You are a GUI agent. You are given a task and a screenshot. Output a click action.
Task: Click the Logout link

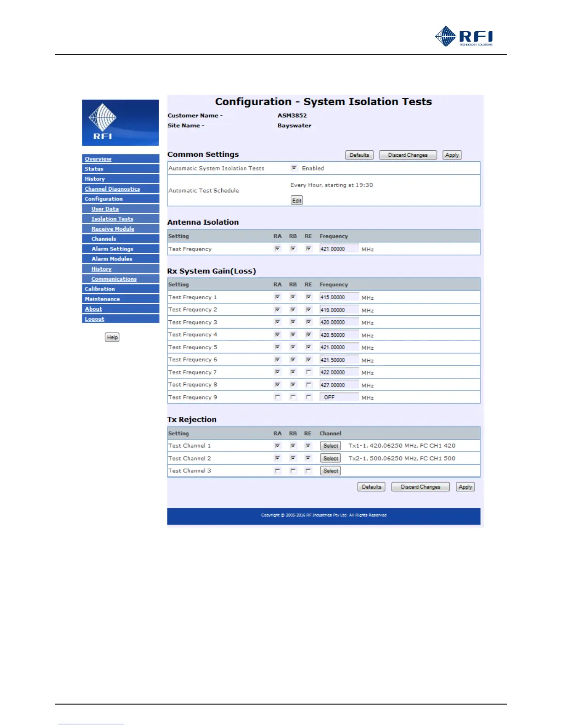pyautogui.click(x=94, y=319)
